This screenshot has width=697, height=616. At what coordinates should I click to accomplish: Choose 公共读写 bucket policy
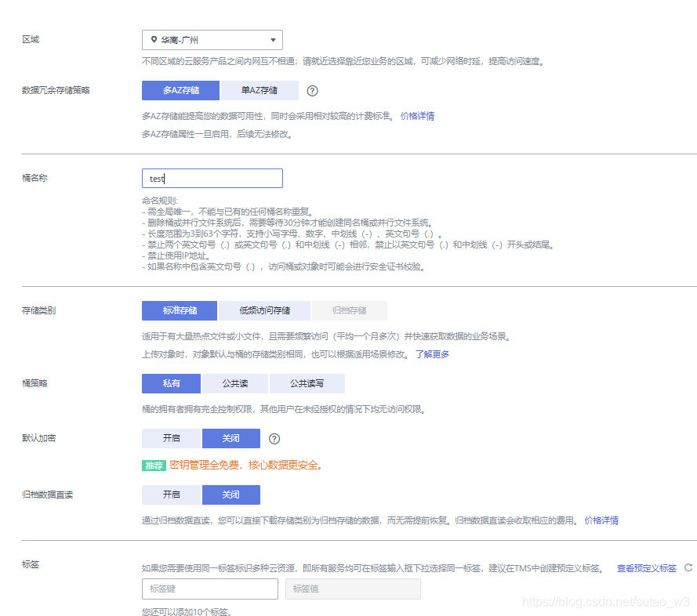[307, 383]
